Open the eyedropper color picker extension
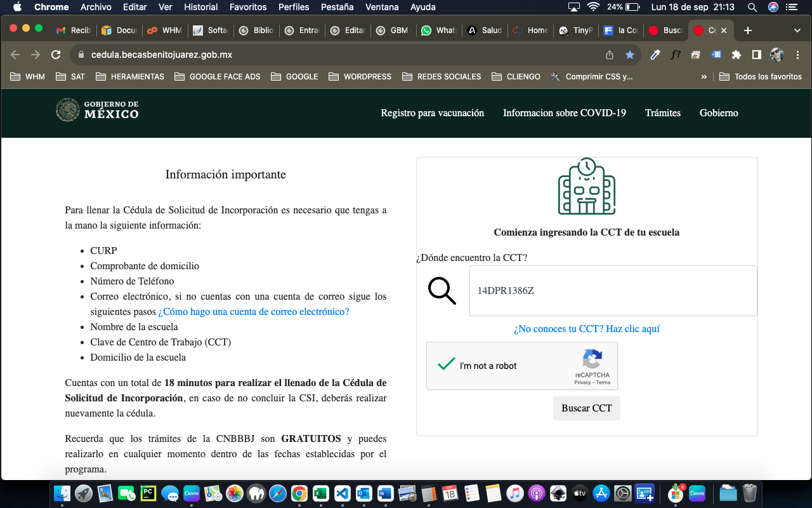Screen dimensions: 812x508 [x=655, y=55]
